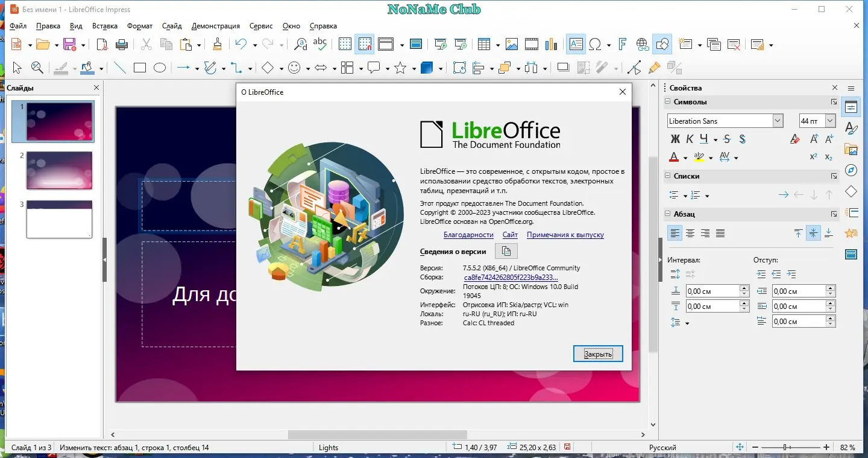Insert a chart
Image resolution: width=868 pixels, height=458 pixels.
click(551, 44)
